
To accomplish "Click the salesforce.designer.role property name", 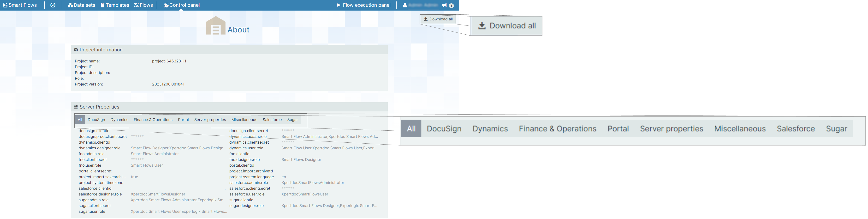I will pyautogui.click(x=100, y=194).
